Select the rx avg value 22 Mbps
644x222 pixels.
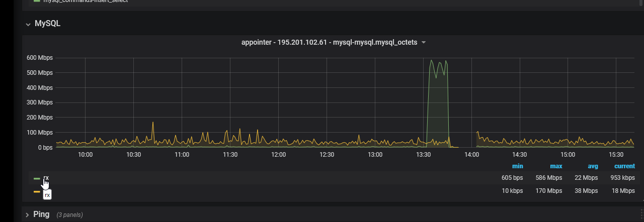pyautogui.click(x=586, y=178)
